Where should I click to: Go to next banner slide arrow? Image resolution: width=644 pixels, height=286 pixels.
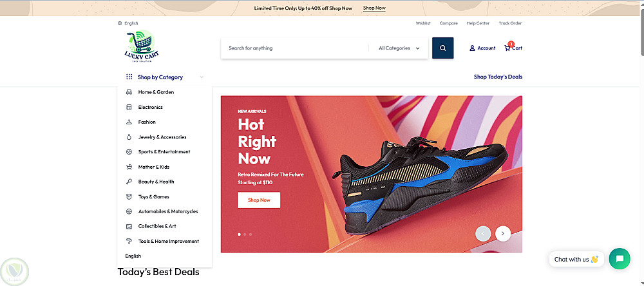point(503,233)
